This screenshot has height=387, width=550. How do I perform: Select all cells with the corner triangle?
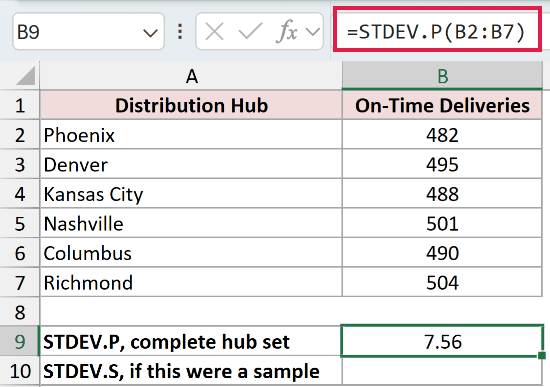click(25, 75)
